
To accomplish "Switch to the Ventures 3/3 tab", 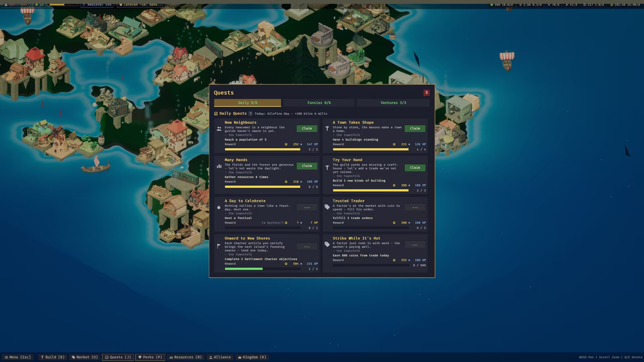I will pos(393,103).
